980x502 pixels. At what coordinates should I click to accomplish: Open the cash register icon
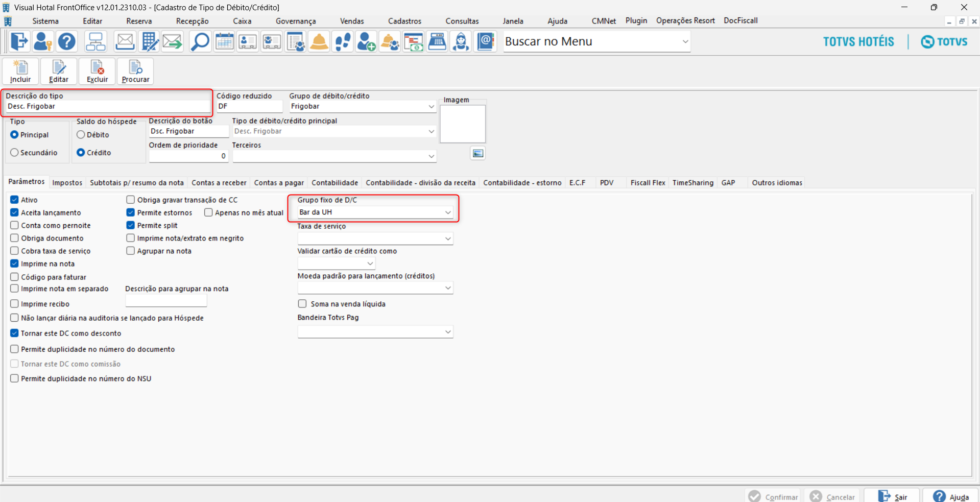(437, 41)
